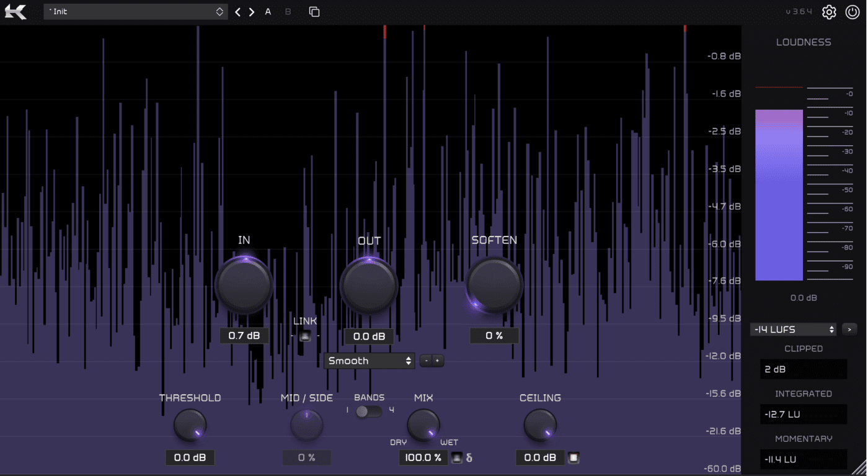Screen dimensions: 868x476
Task: Select the B state slot
Action: (x=288, y=12)
